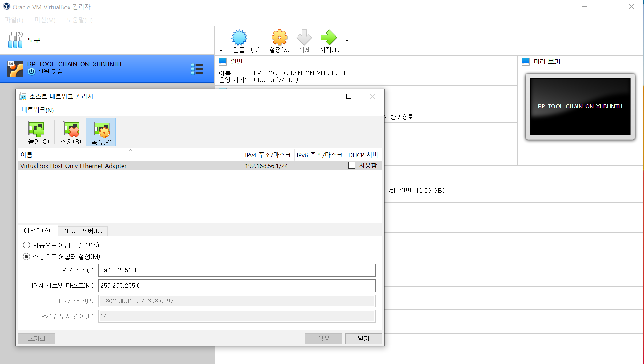
Task: Click Preview (미리 보기) section heading
Action: click(547, 62)
